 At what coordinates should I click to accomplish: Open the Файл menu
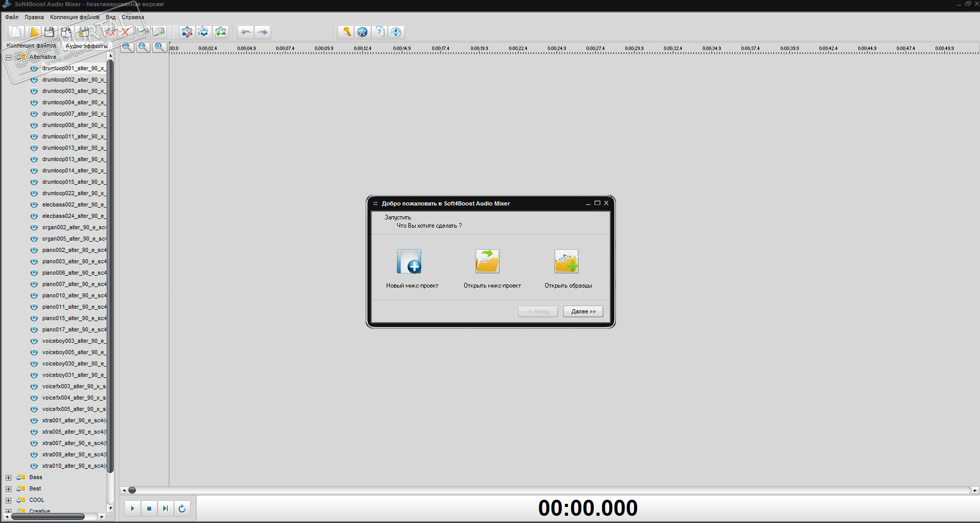pyautogui.click(x=12, y=17)
